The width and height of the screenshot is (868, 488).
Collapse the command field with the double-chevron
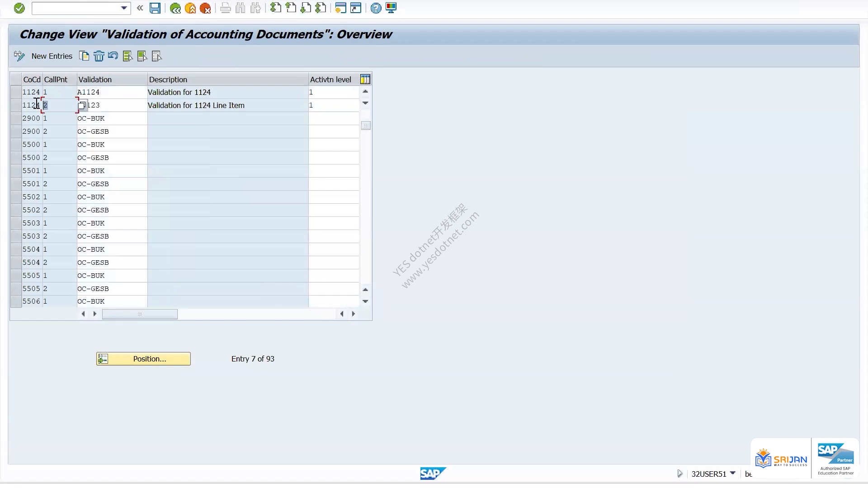(x=140, y=8)
